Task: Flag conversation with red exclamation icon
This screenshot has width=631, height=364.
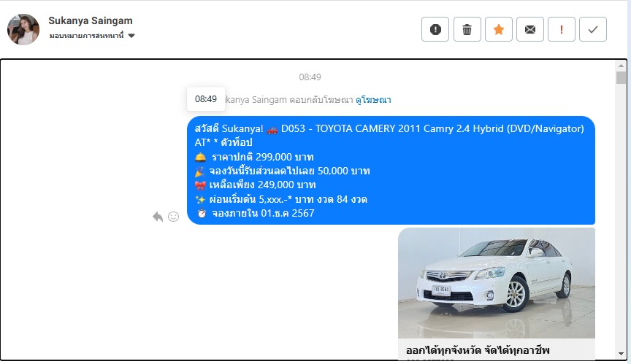Action: coord(562,29)
